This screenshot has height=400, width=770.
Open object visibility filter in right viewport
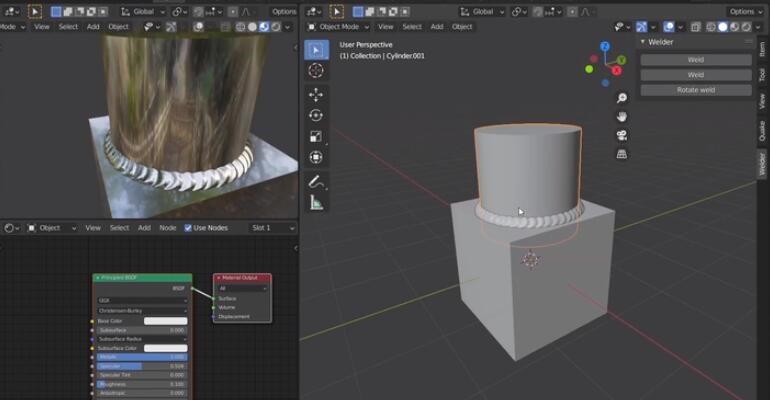(622, 27)
